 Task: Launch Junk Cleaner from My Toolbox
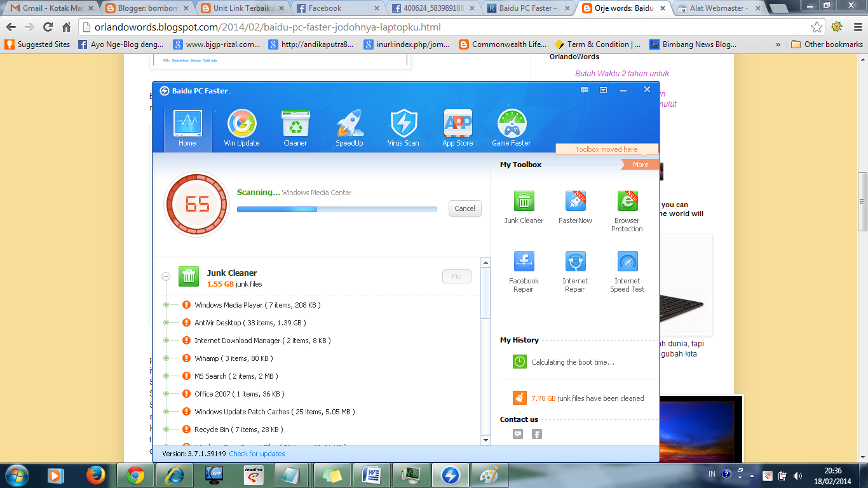524,207
